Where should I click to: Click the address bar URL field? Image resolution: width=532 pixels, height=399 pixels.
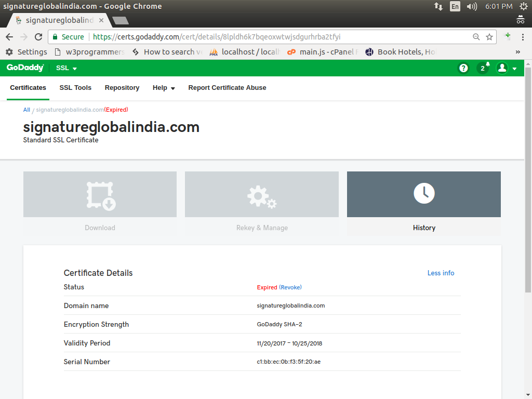click(260, 37)
